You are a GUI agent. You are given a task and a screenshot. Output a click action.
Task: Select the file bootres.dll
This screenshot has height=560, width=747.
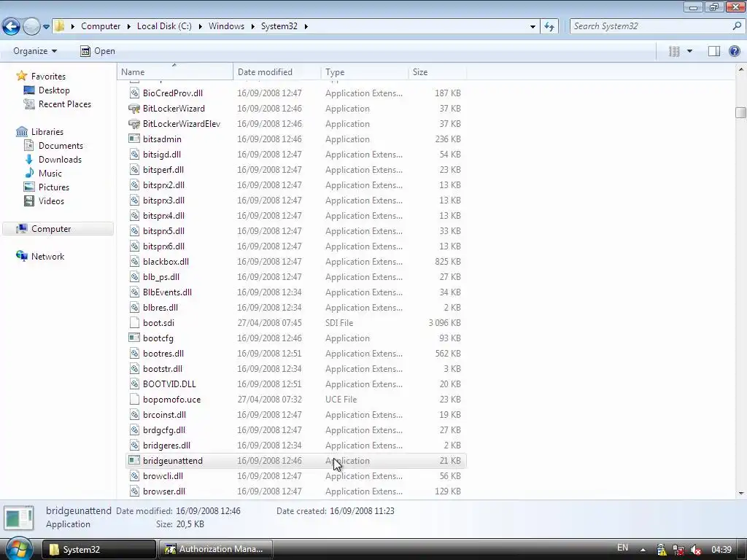(x=163, y=354)
